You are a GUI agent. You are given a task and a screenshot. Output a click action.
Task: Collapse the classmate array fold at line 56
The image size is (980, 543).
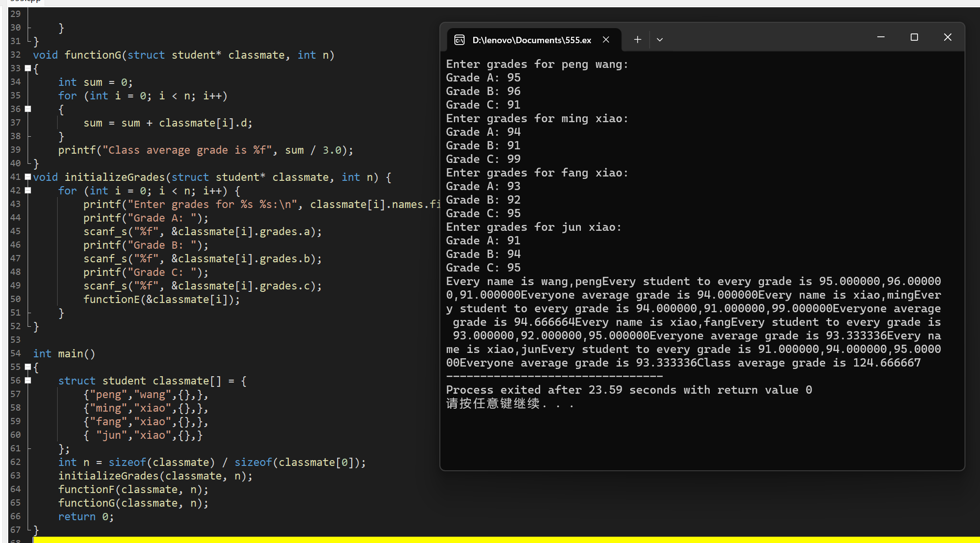[x=28, y=381]
